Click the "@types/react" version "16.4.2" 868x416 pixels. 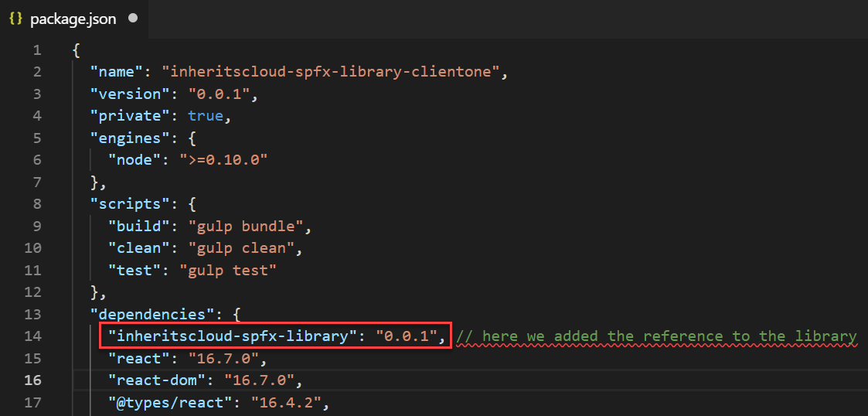tap(286, 402)
